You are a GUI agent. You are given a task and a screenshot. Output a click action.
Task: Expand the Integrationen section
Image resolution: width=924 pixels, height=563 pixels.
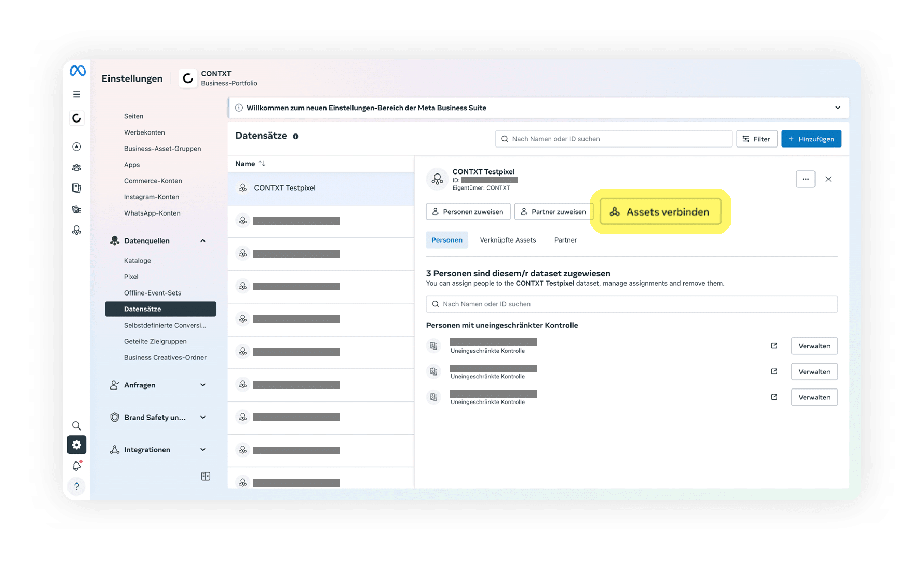(x=203, y=450)
